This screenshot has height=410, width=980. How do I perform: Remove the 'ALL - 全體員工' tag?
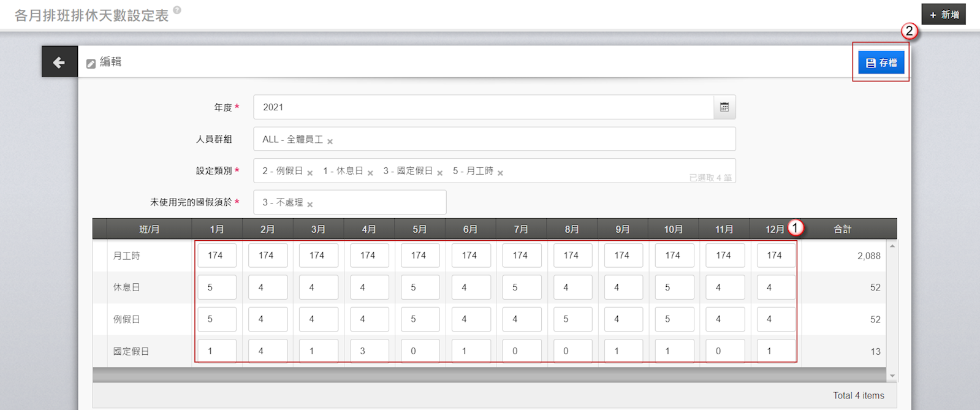coord(330,142)
